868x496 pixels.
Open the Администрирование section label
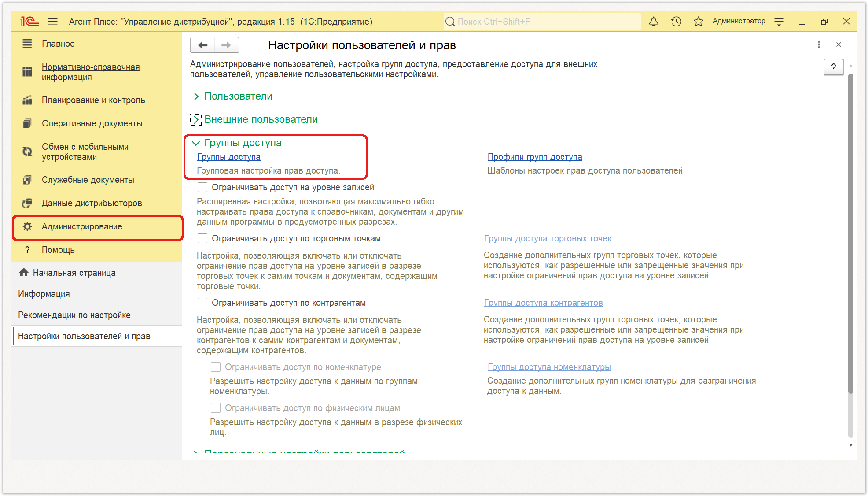coord(82,226)
